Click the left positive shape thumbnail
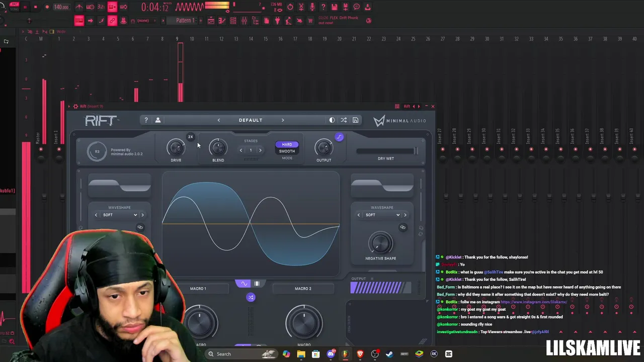The image size is (644, 362). [120, 186]
